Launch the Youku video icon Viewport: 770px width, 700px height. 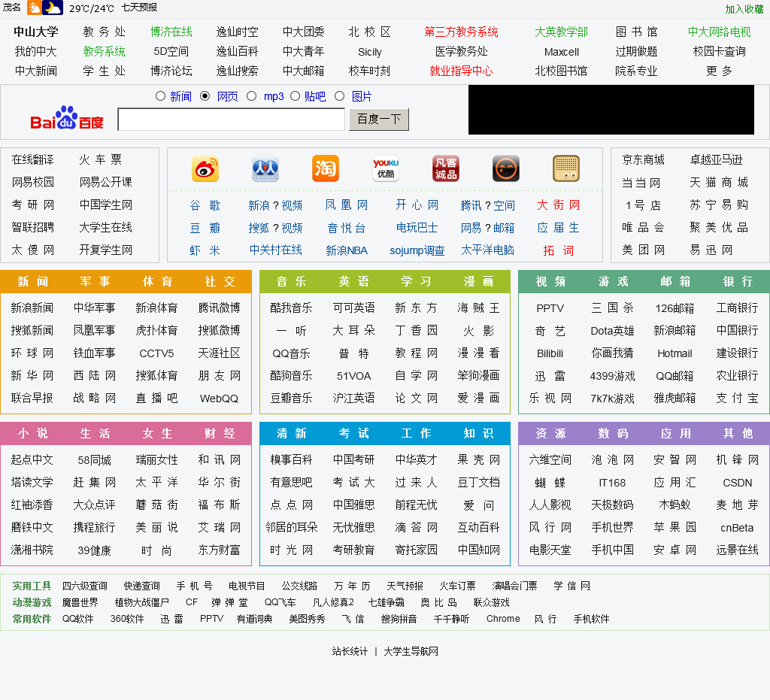[386, 169]
